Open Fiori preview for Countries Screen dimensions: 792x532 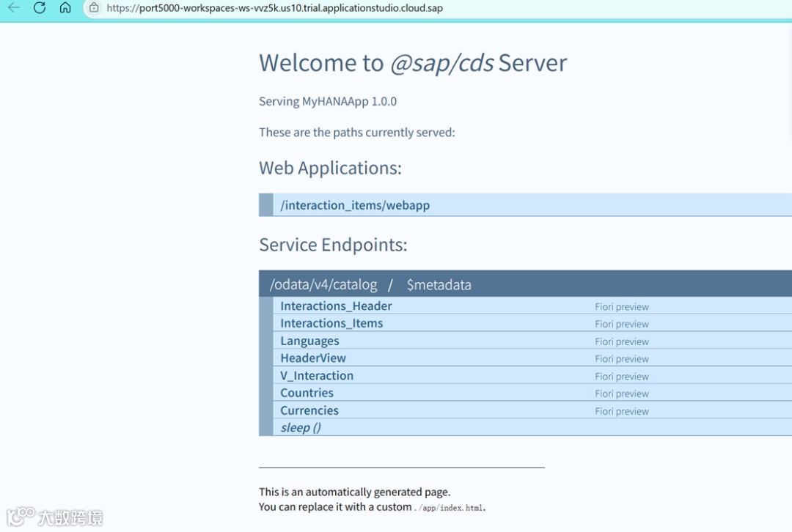click(622, 394)
